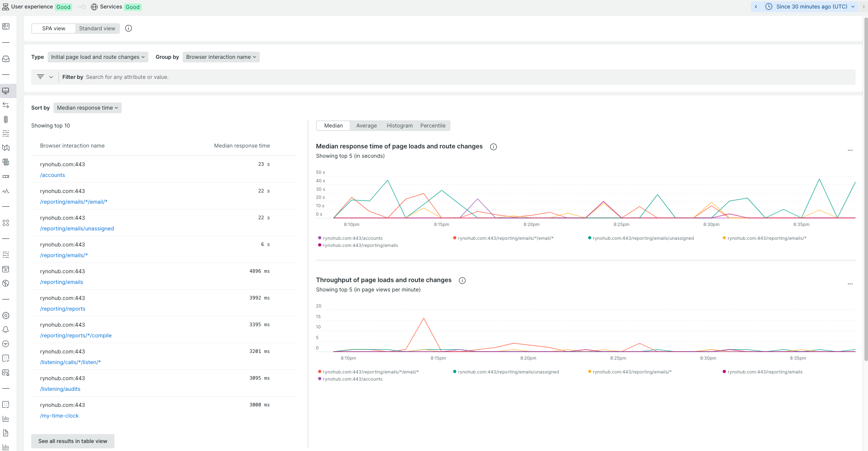Open the alerts bell sidebar icon
The height and width of the screenshot is (451, 868).
(x=6, y=330)
